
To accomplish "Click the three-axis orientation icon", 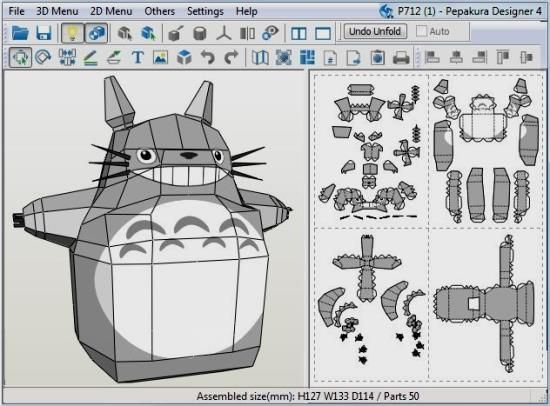I will [x=223, y=34].
